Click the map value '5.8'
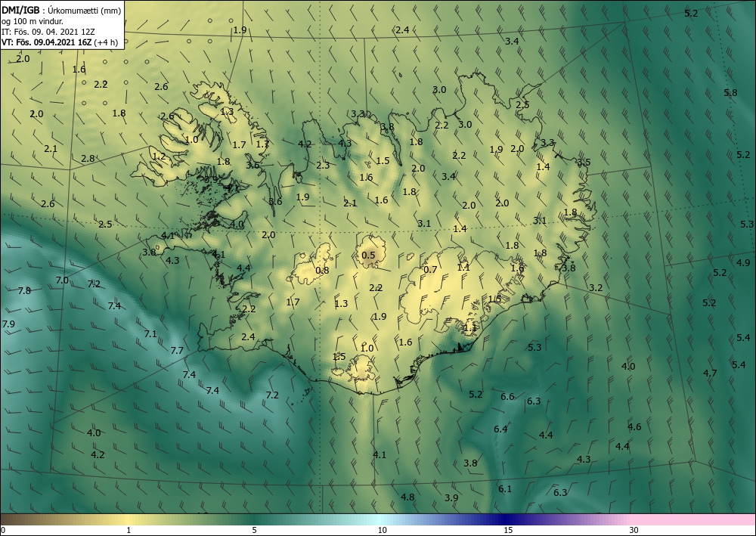The height and width of the screenshot is (536, 756). [x=730, y=92]
